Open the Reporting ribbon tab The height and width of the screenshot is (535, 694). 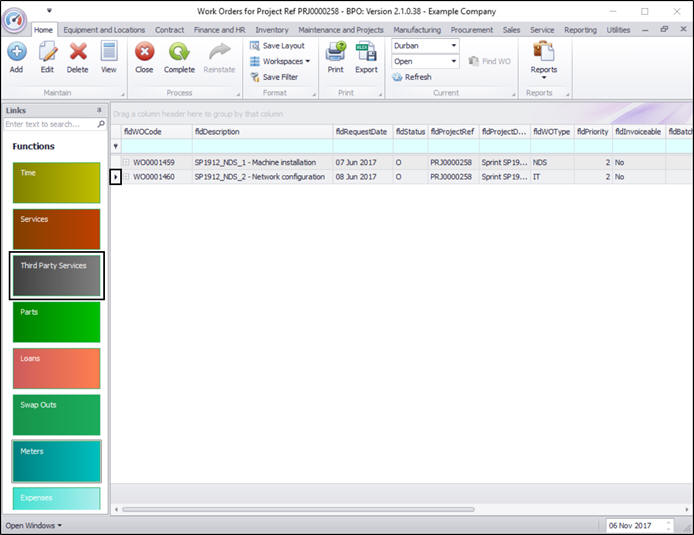click(x=580, y=30)
